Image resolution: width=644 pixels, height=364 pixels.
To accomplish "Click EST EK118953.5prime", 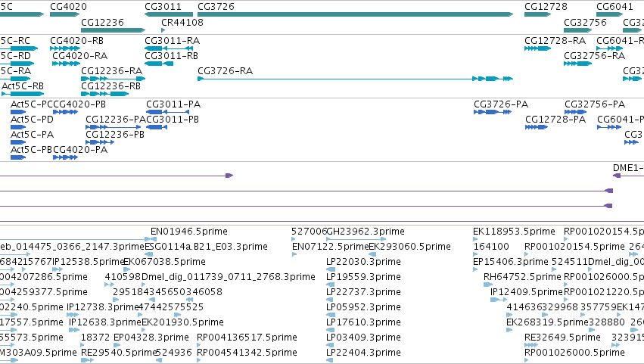I will 514,232.
